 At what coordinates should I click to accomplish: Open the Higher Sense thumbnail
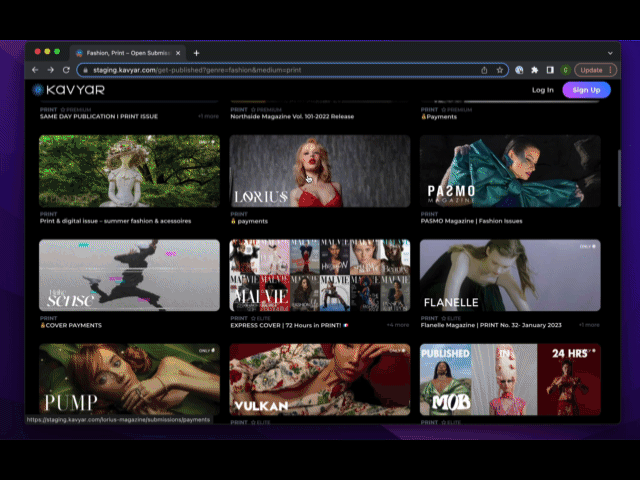click(129, 275)
